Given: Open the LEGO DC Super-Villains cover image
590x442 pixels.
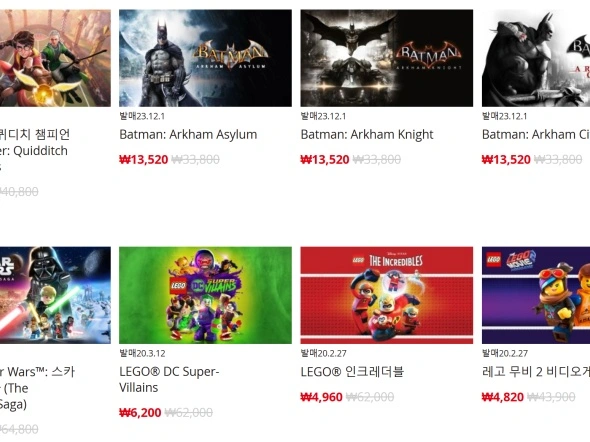Looking at the screenshot, I should point(205,295).
